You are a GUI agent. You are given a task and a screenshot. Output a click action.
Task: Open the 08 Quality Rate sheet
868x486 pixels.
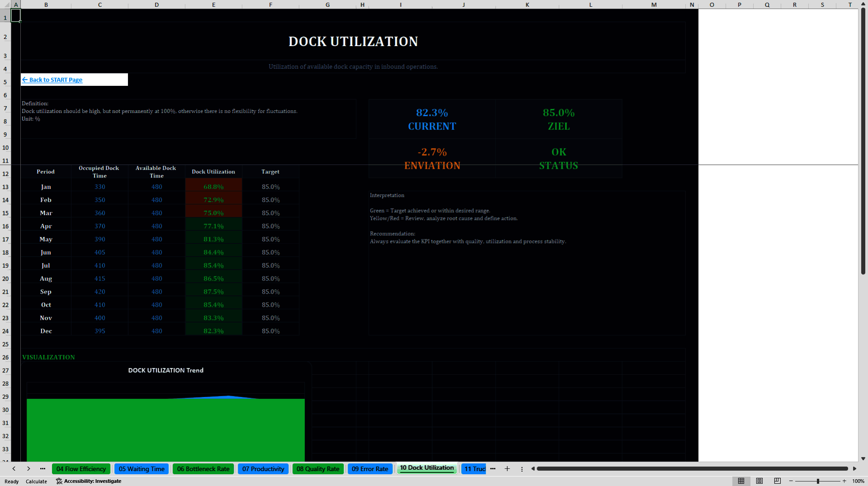[318, 469]
